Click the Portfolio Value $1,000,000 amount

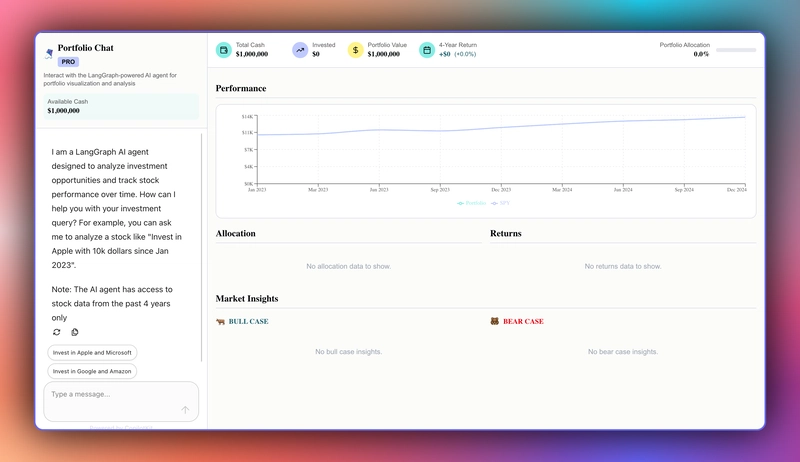click(x=384, y=54)
